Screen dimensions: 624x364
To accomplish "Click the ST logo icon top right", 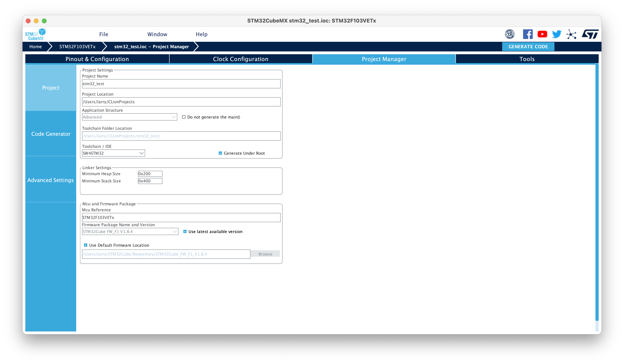I will coord(590,34).
